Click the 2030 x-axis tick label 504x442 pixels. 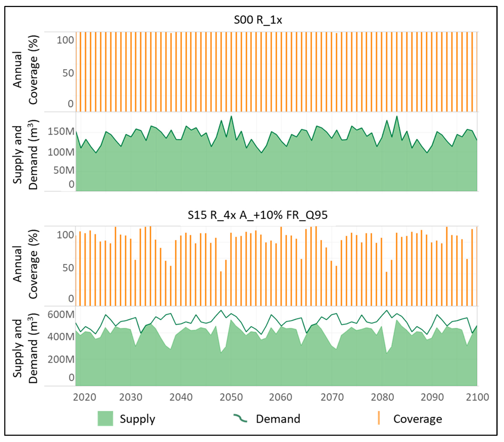point(131,397)
